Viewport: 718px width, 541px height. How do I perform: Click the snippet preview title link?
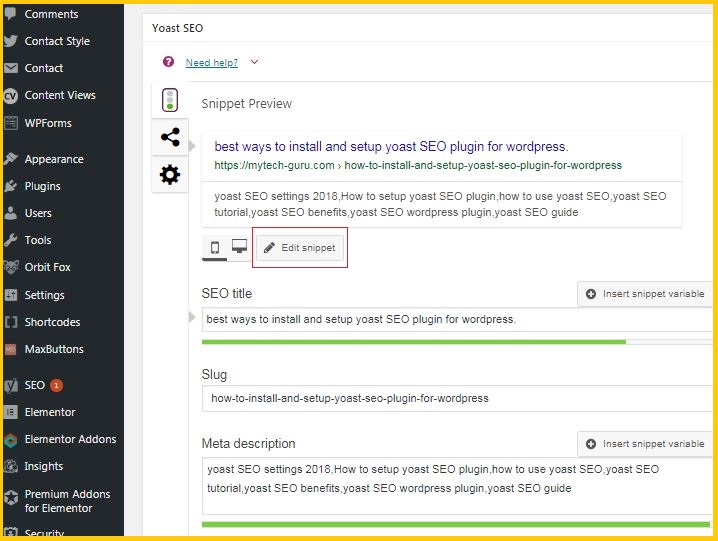392,147
